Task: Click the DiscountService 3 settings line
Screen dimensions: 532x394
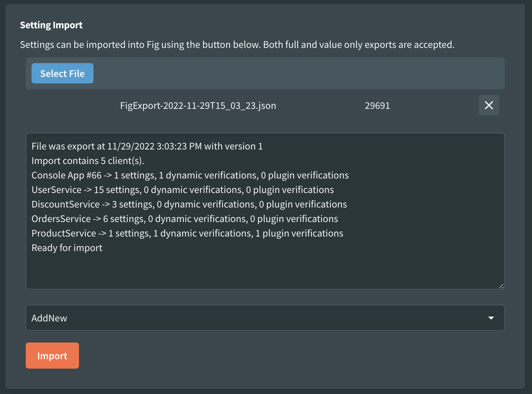Action: pyautogui.click(x=189, y=204)
